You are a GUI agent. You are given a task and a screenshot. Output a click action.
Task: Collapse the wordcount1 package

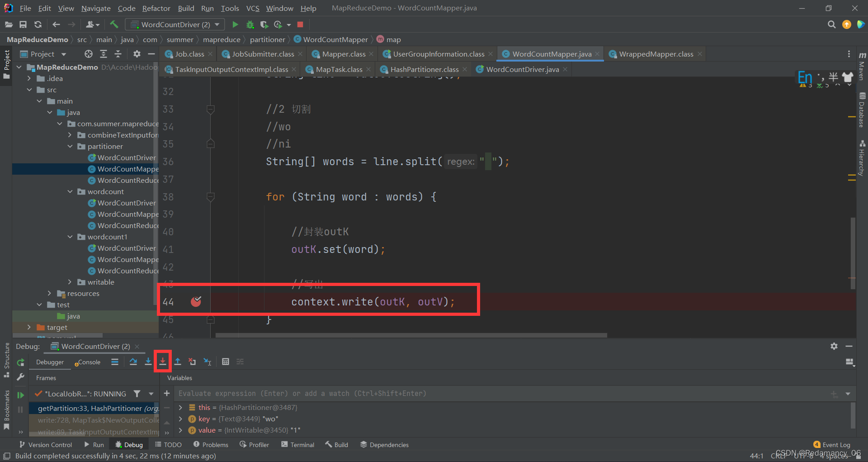tap(70, 237)
